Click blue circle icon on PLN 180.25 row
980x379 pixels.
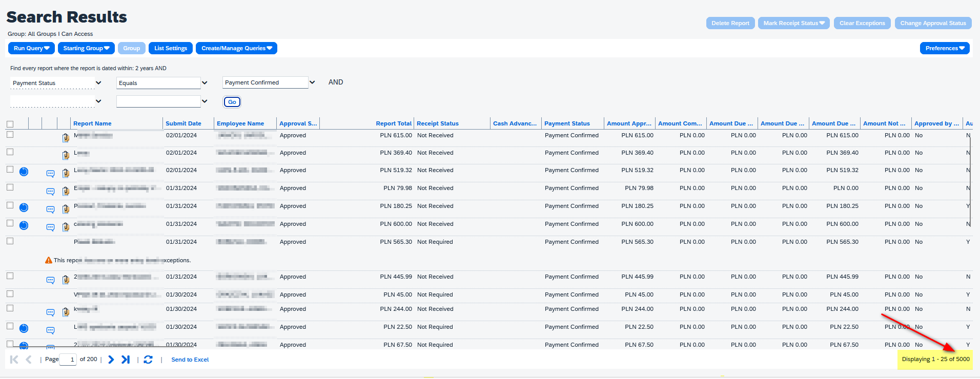click(x=24, y=207)
